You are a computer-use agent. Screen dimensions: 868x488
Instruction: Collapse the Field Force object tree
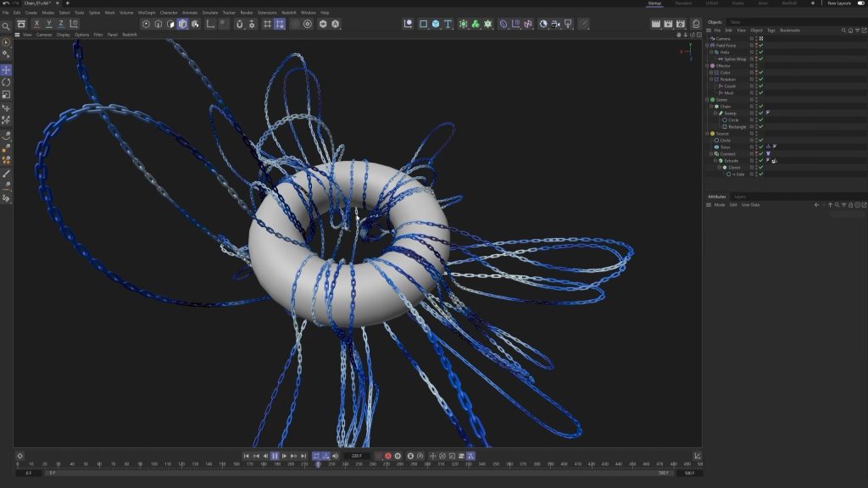click(707, 46)
